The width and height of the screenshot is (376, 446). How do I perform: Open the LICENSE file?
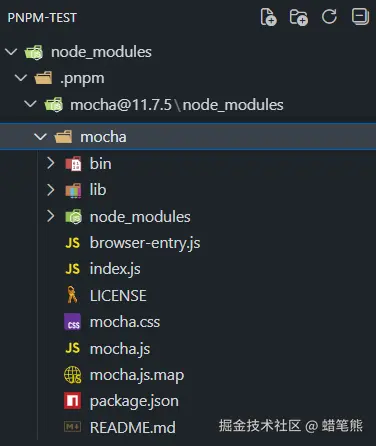118,296
